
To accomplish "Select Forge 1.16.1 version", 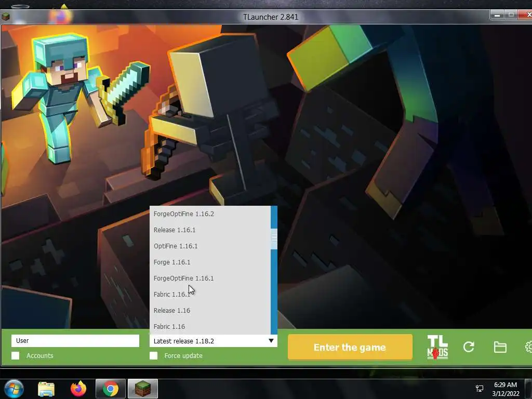I will pyautogui.click(x=210, y=262).
